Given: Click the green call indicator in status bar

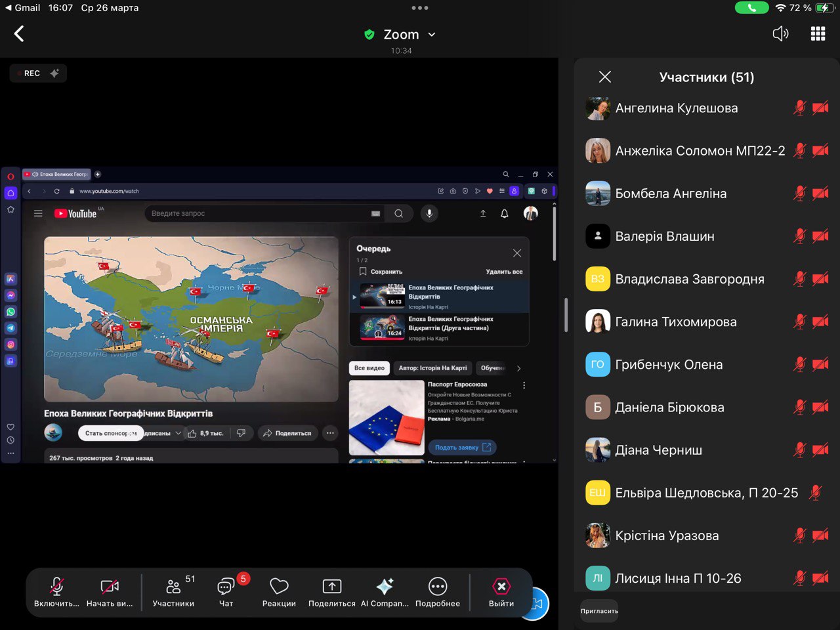Looking at the screenshot, I should tap(751, 8).
